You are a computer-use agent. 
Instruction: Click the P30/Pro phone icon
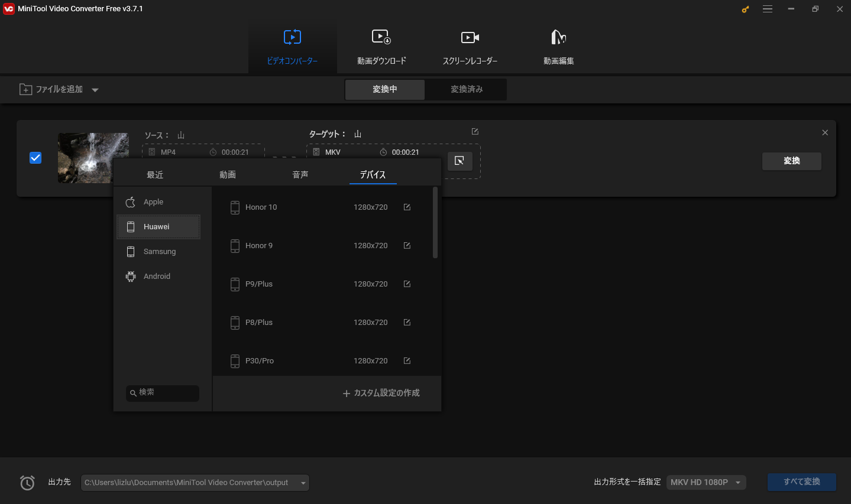[235, 361]
